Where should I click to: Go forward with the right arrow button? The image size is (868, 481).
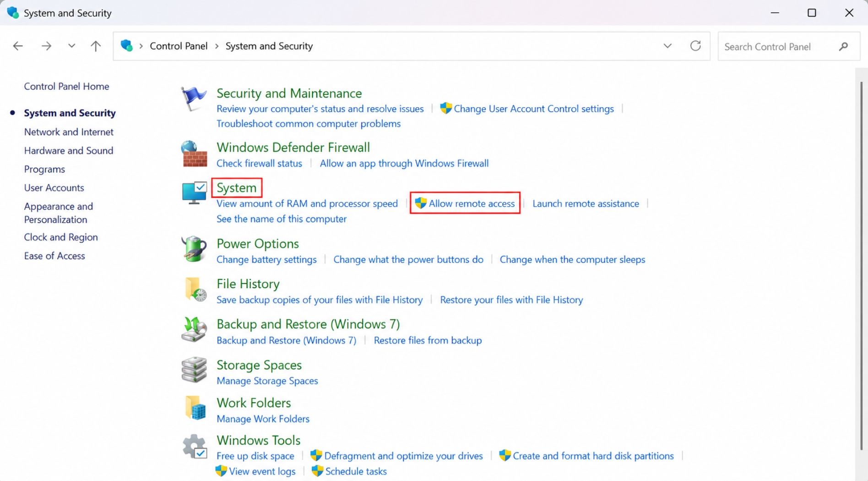coord(46,46)
